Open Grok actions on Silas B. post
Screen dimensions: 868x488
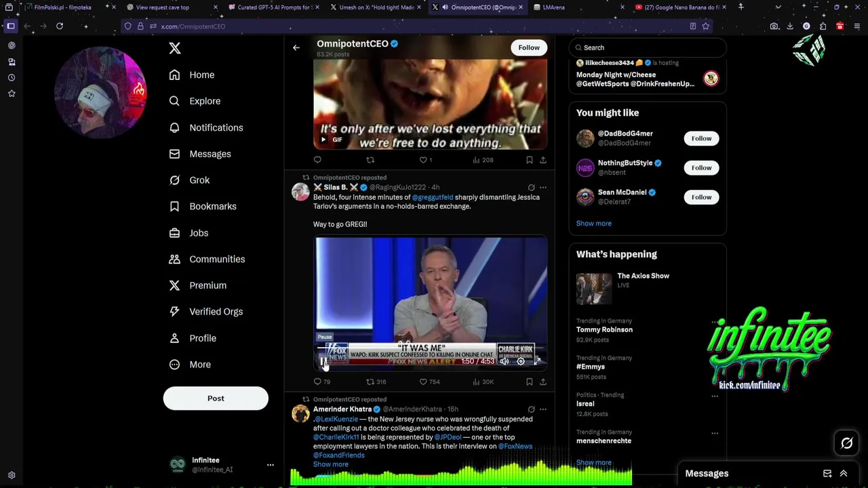coord(531,188)
